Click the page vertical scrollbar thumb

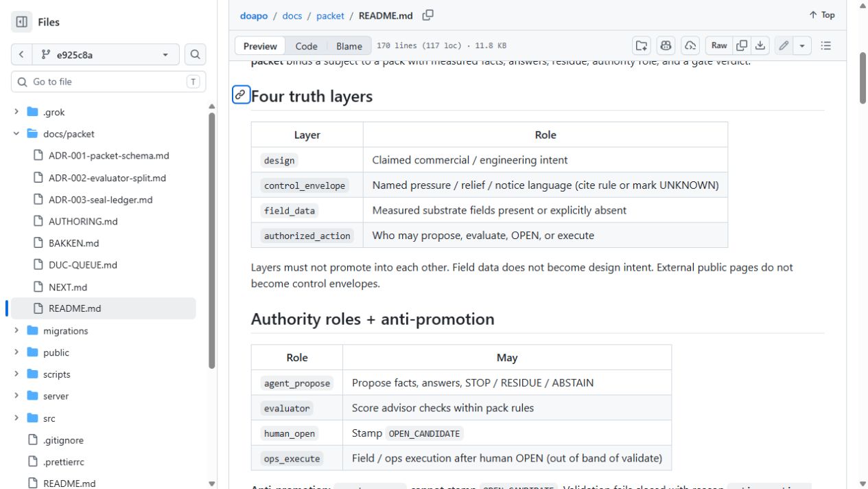click(863, 77)
